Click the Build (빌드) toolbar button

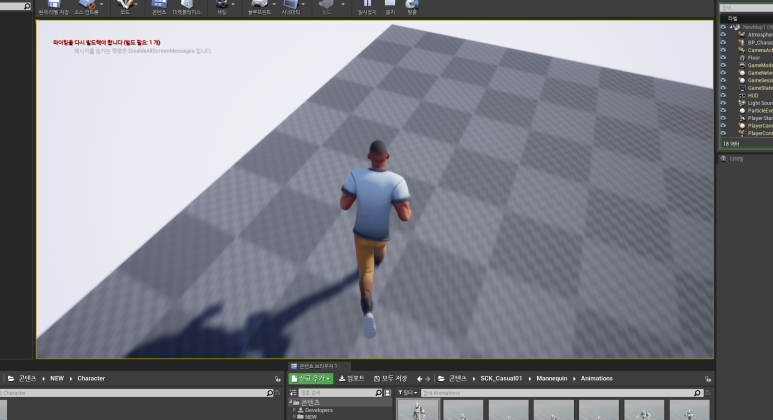tap(326, 7)
